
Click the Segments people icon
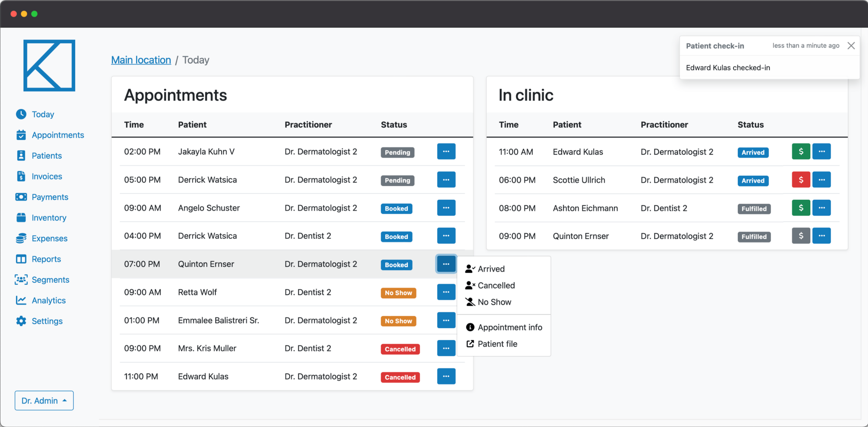coord(21,280)
